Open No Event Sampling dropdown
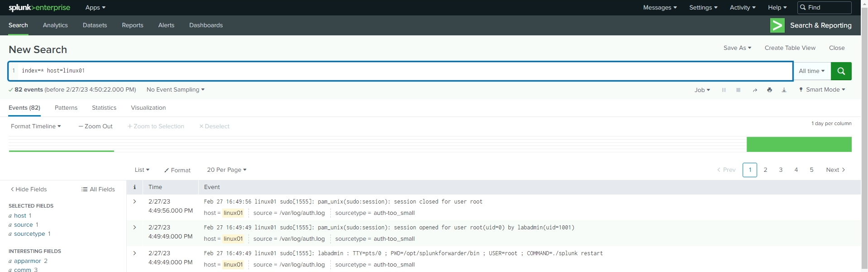868x272 pixels. tap(176, 90)
